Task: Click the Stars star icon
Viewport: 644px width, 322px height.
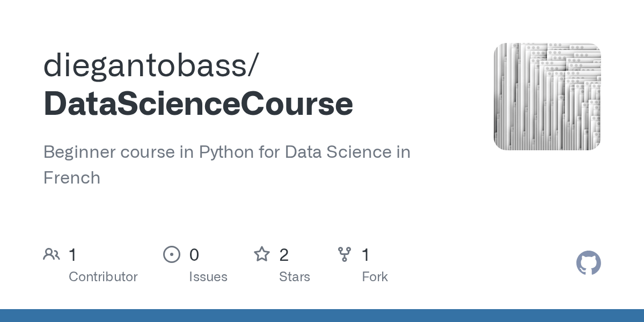Action: coord(262,254)
